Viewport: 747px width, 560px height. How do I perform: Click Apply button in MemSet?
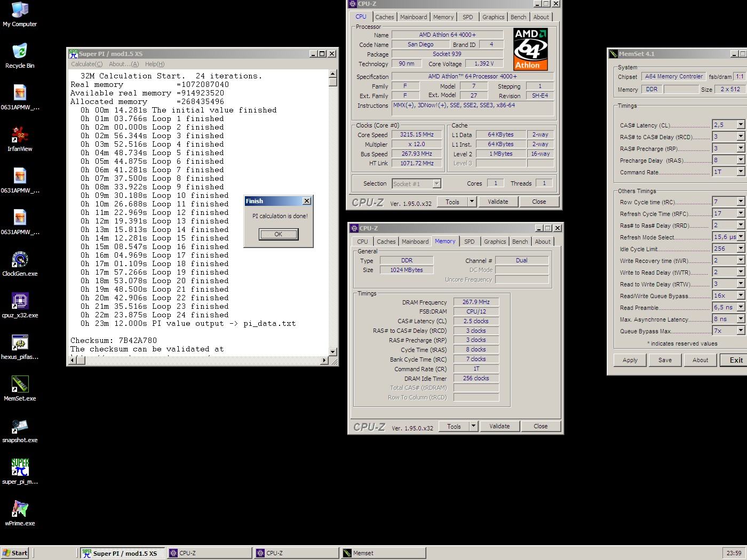pos(630,360)
